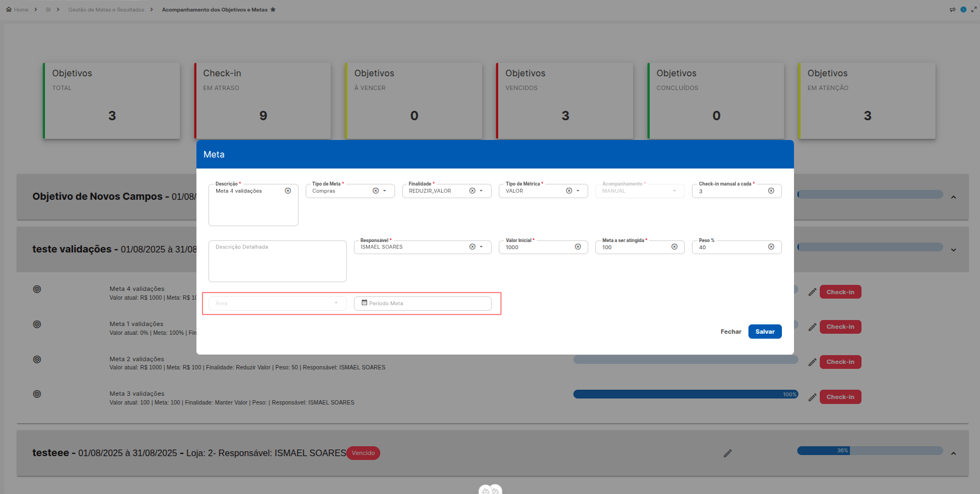The image size is (980, 494).
Task: Open the Acompanhamento dropdown
Action: (x=640, y=191)
